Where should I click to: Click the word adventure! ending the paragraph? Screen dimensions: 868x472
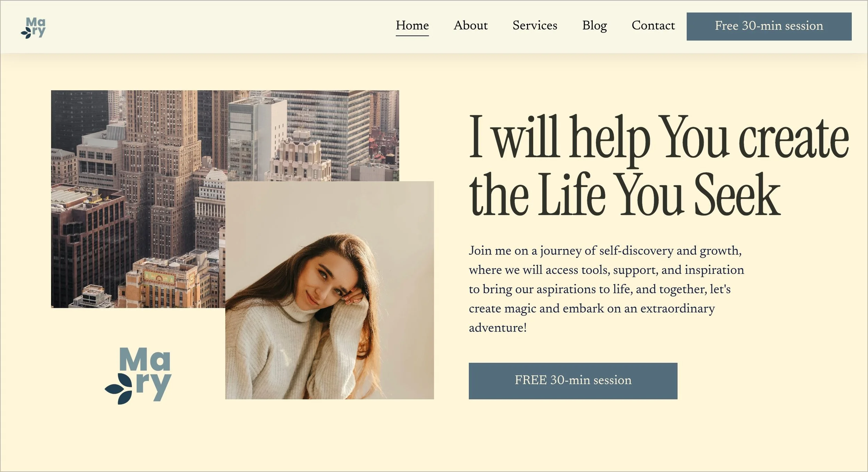tap(498, 328)
